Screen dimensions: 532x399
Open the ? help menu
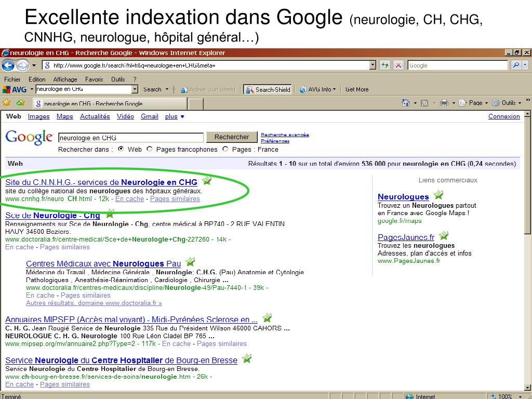click(135, 79)
